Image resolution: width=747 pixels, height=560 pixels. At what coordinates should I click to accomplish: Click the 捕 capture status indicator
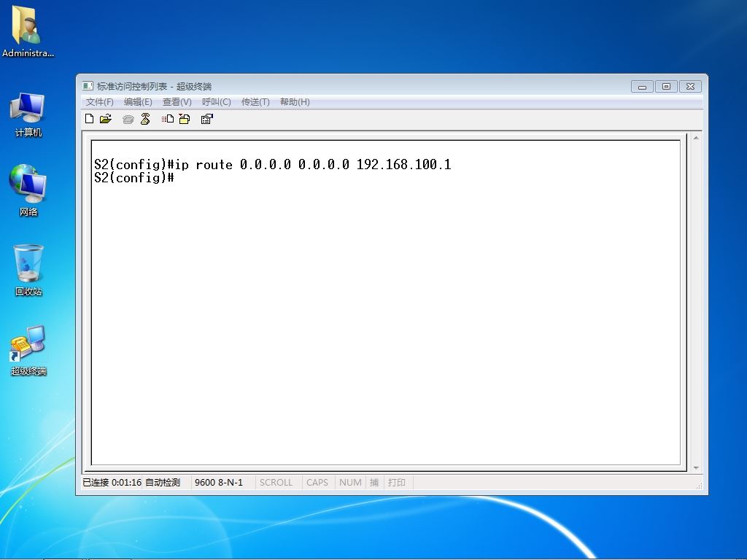point(374,483)
